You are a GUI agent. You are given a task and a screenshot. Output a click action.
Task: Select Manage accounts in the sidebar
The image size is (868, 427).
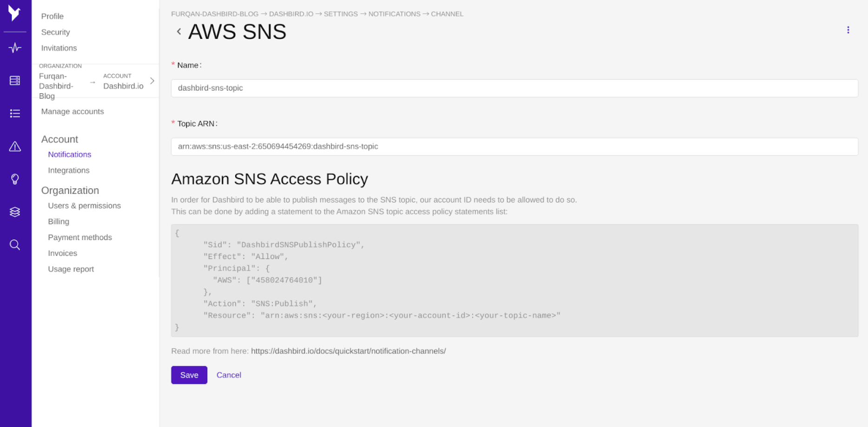tap(72, 111)
